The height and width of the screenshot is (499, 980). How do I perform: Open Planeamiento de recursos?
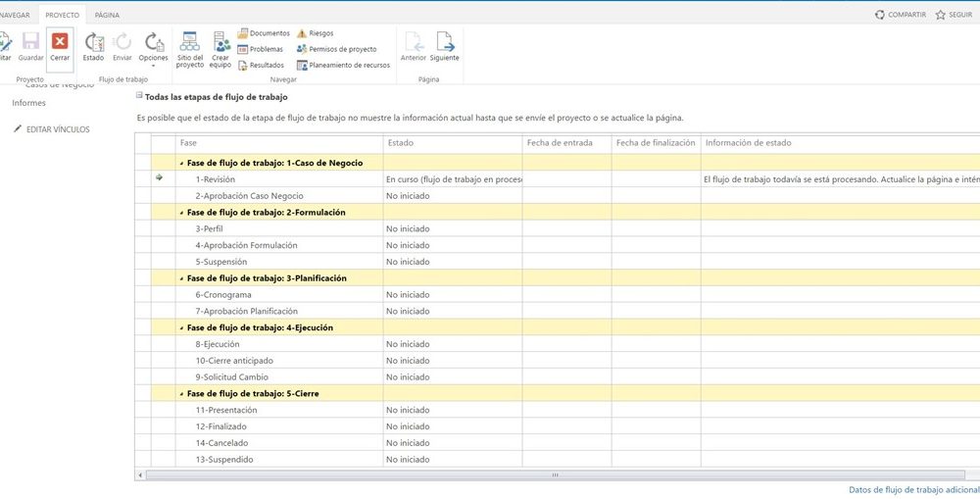[343, 65]
